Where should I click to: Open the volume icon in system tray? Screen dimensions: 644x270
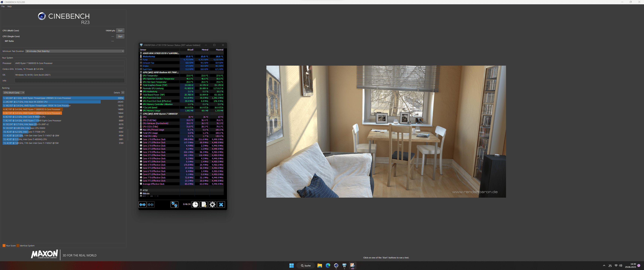coord(620,265)
